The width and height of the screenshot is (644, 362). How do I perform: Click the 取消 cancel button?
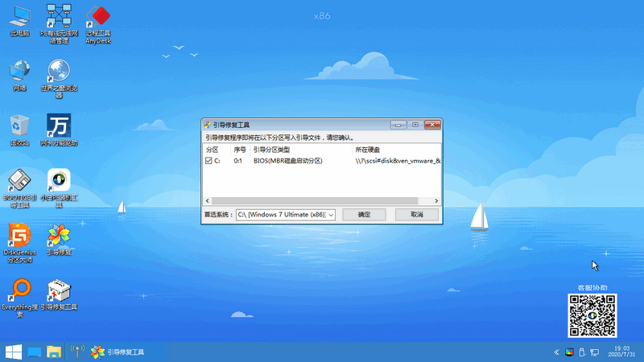[x=416, y=215]
